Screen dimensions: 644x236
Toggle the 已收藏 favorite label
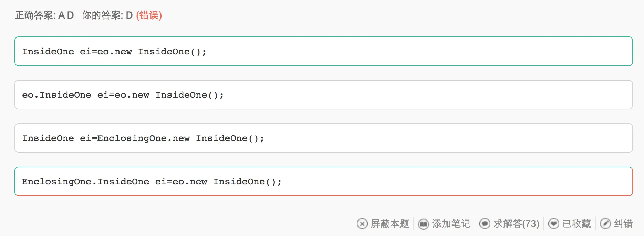(x=577, y=224)
